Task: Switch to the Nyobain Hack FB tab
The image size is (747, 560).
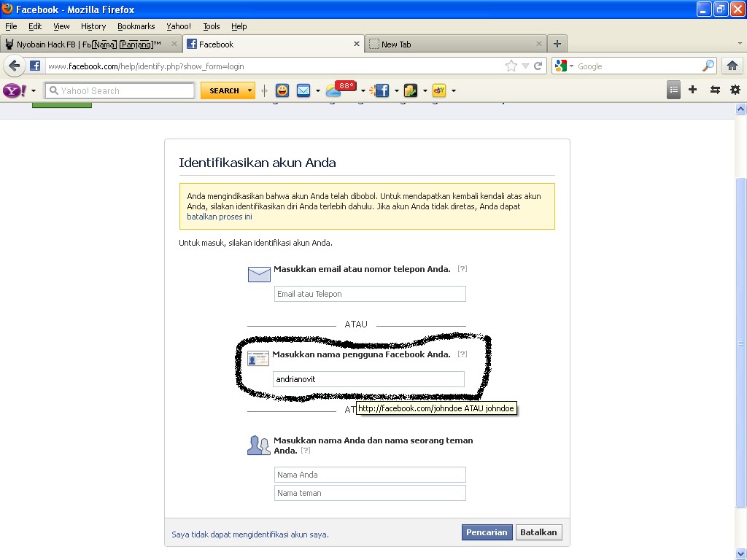Action: (x=90, y=44)
